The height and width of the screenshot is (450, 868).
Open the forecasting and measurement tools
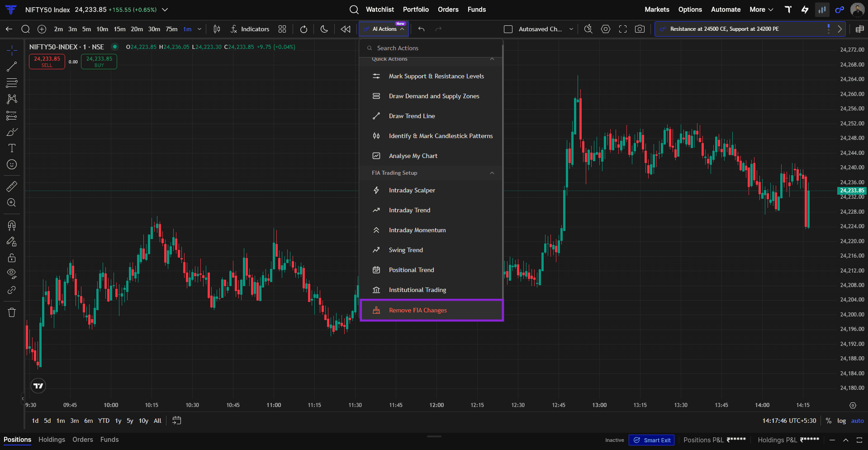pos(12,115)
